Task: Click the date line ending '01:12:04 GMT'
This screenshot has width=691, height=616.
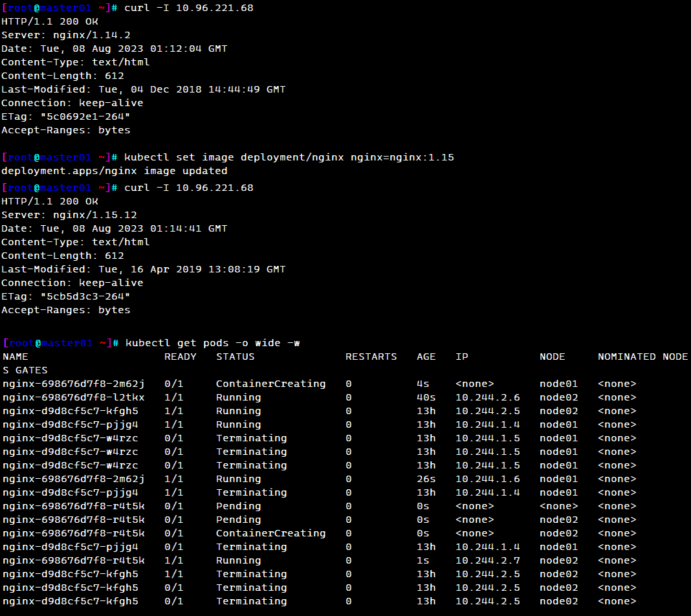Action: pos(115,49)
